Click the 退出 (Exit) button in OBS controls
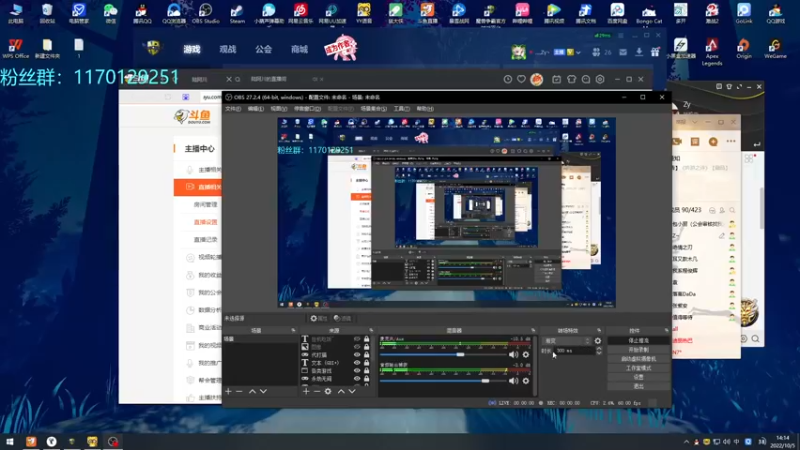This screenshot has height=450, width=800. [638, 386]
